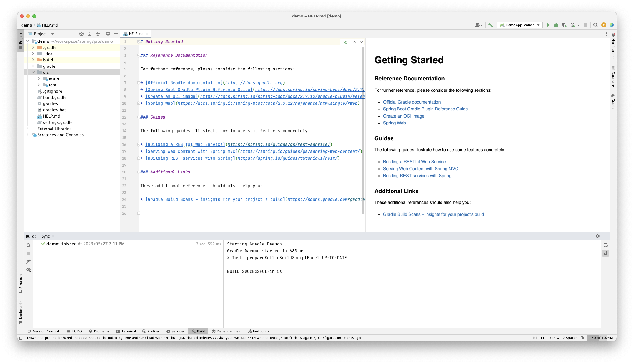Viewport: 634px width, 364px height.
Task: Expand the .gradle folder
Action: (33, 47)
